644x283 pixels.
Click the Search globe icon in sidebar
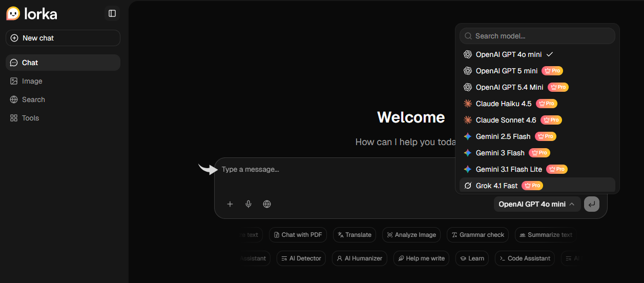tap(14, 99)
